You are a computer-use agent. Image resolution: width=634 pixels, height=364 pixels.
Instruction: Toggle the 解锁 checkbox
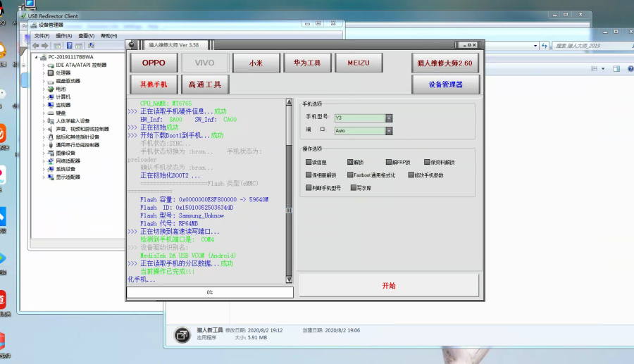pos(350,162)
